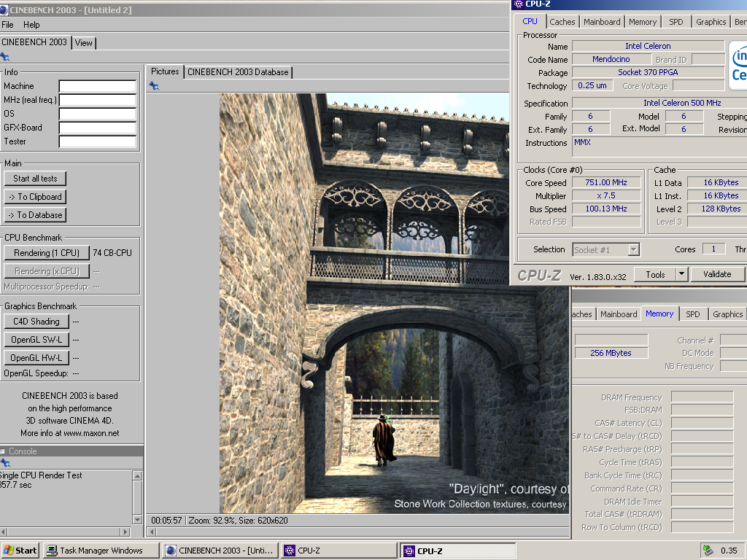
Task: Open the Socket #1 selection dropdown
Action: (633, 250)
